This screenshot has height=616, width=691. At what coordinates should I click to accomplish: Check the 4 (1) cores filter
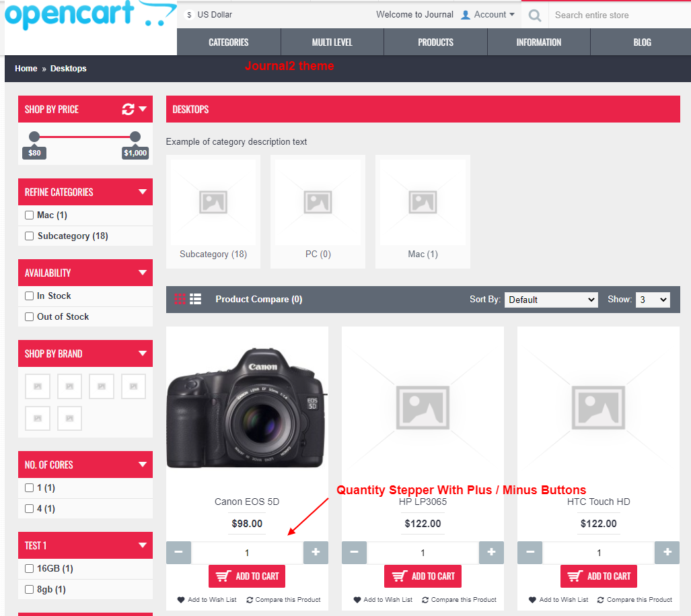click(x=29, y=508)
